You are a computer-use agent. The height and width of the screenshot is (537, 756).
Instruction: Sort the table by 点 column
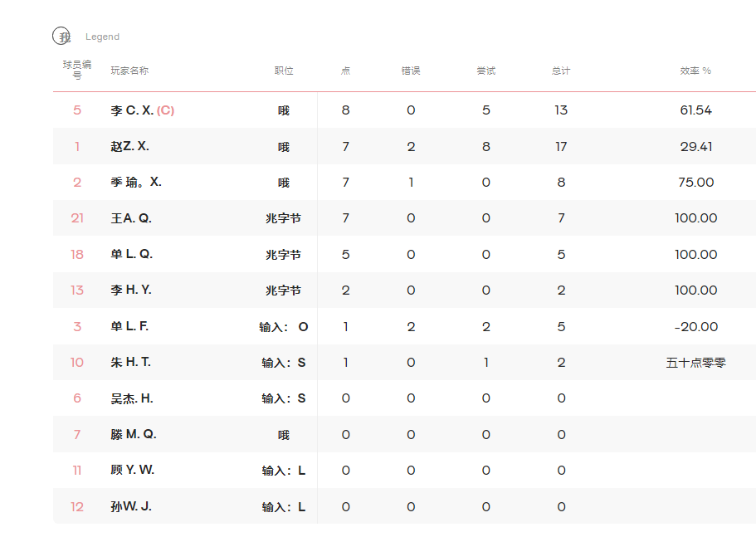pos(345,71)
